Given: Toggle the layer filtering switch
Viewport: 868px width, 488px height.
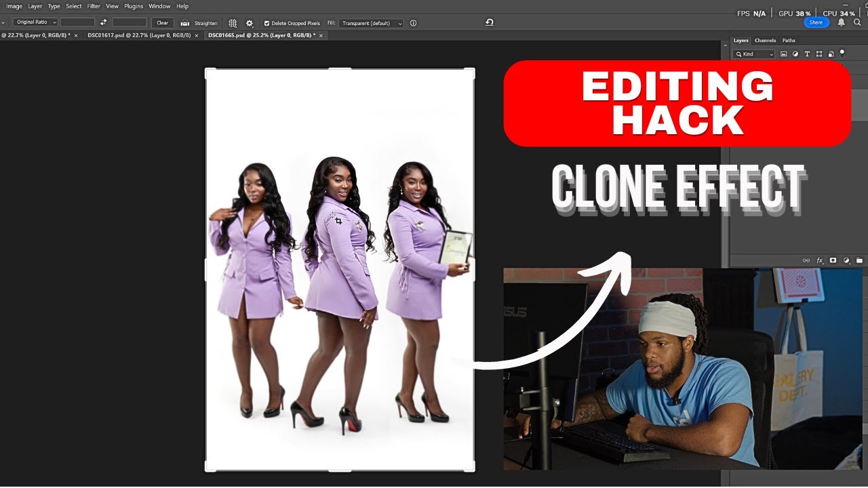Looking at the screenshot, I should tap(842, 53).
